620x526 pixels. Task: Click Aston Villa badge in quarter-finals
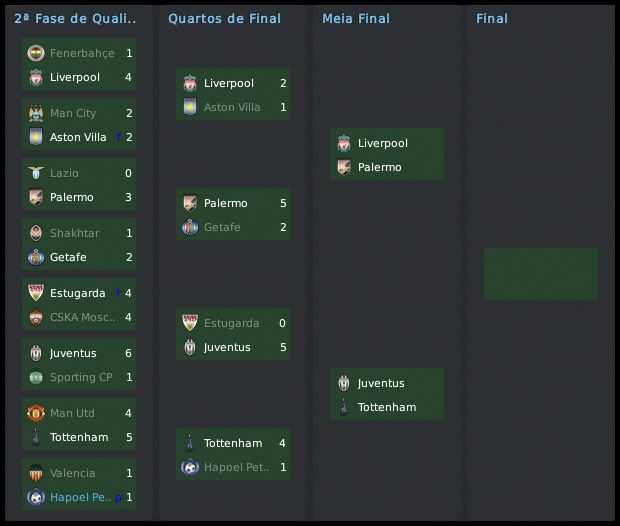(x=190, y=107)
